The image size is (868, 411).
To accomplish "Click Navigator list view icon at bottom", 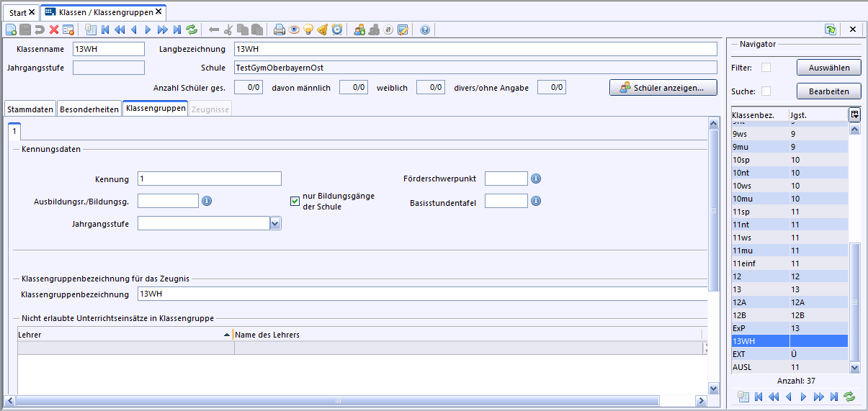I will point(743,397).
